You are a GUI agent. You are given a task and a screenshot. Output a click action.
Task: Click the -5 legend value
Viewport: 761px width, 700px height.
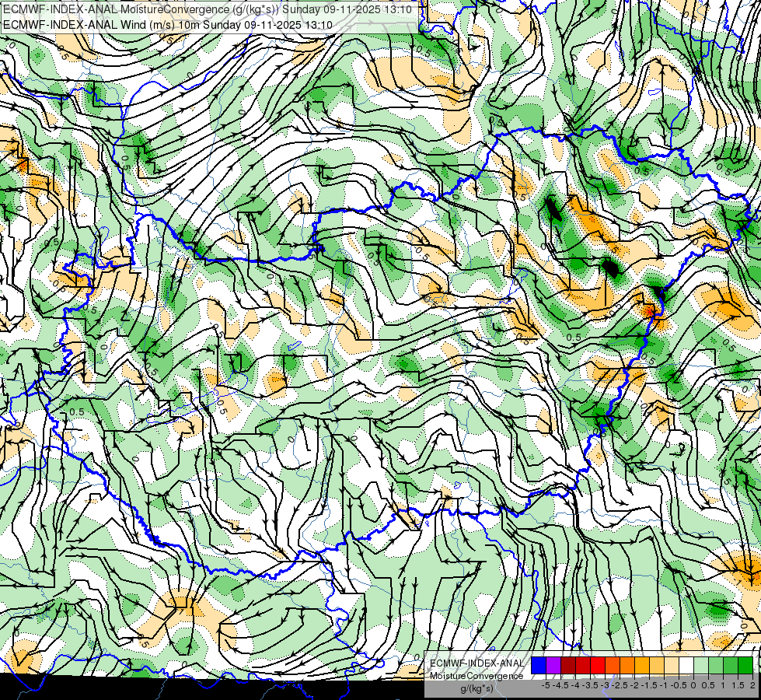[546, 685]
